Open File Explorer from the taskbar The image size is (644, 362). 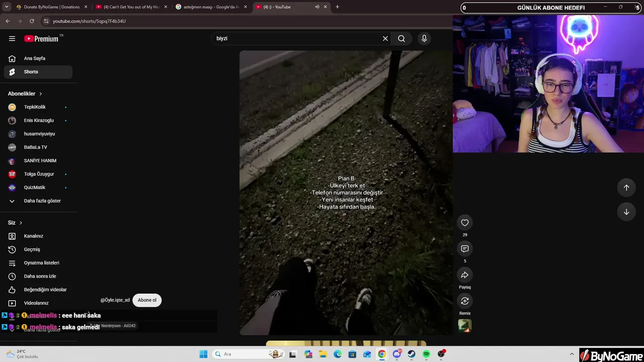[323, 354]
